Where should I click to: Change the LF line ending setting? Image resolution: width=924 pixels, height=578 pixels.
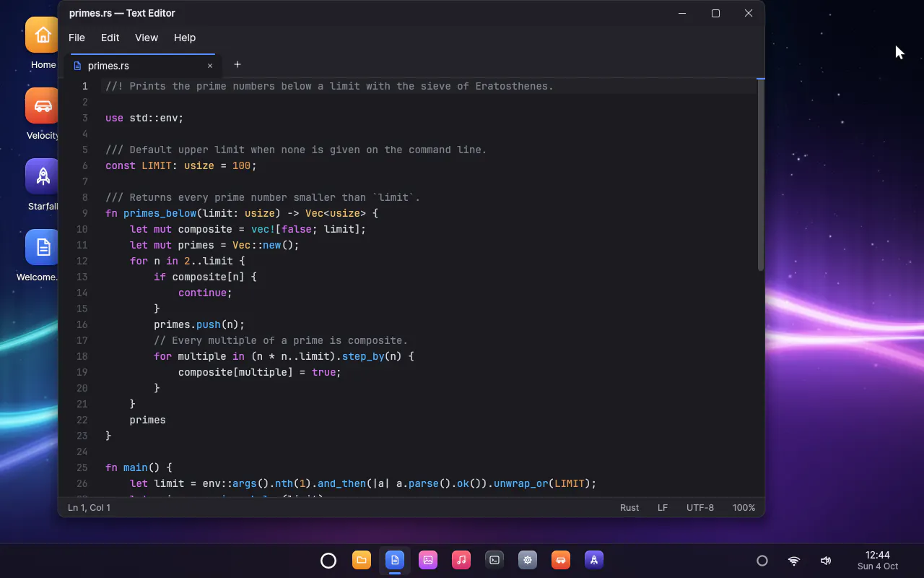point(663,508)
